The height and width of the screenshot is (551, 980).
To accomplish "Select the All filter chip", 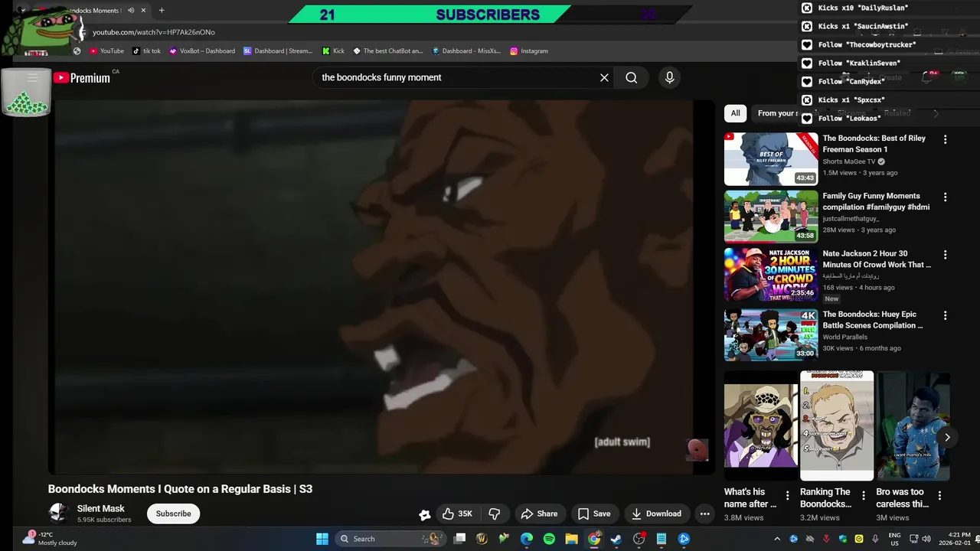I will [x=735, y=113].
